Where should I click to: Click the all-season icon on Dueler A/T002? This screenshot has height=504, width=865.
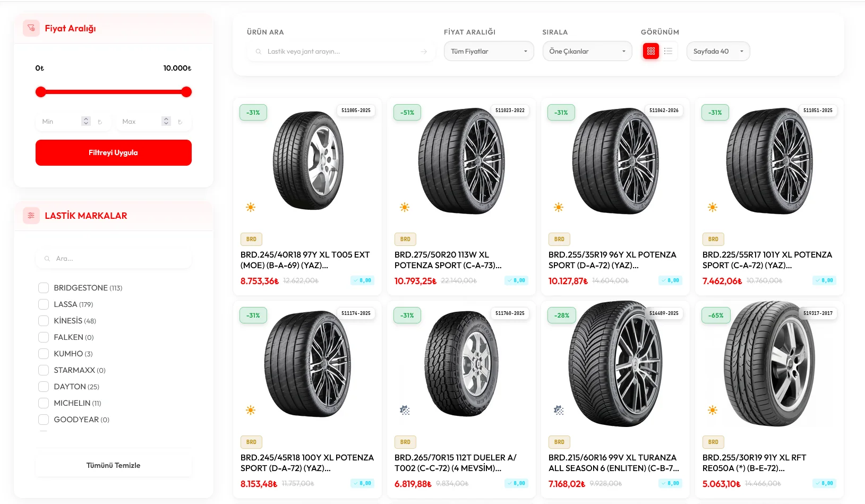click(405, 410)
